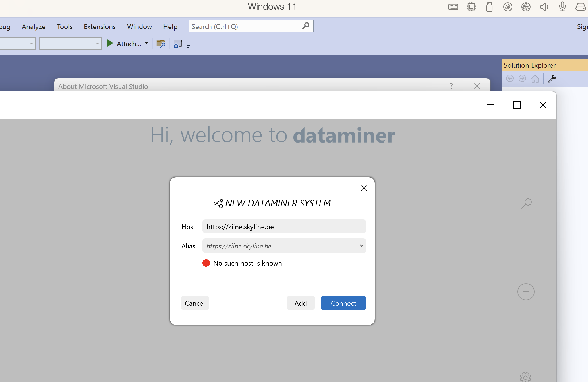Screen dimensions: 588x382
Task: Close the About Microsoft Visual Studio dialog
Action: [477, 86]
